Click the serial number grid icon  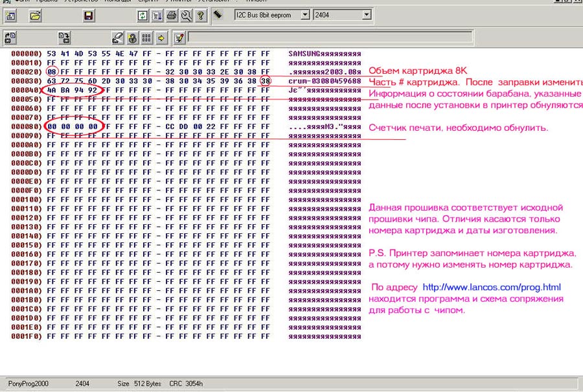point(146,38)
